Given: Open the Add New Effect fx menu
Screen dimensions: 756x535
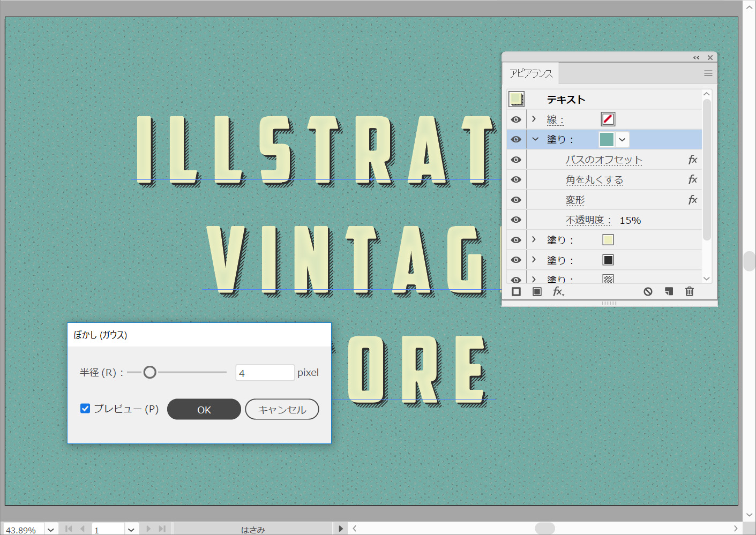Looking at the screenshot, I should tap(558, 292).
